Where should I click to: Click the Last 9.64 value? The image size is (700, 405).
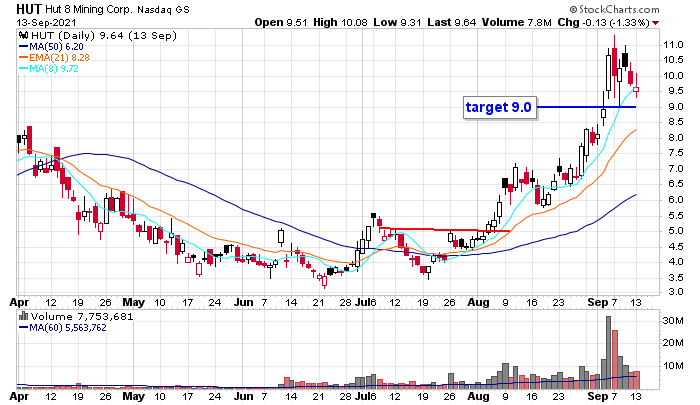(x=451, y=22)
